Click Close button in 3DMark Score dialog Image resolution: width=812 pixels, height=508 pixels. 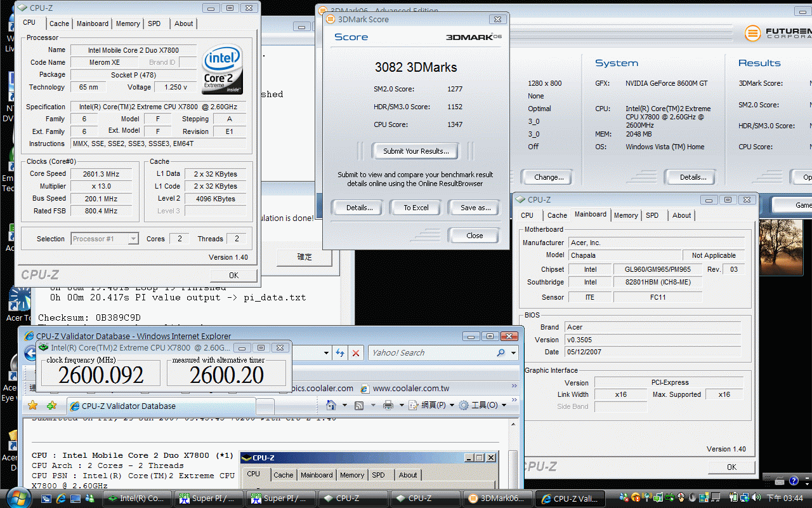[x=475, y=236]
